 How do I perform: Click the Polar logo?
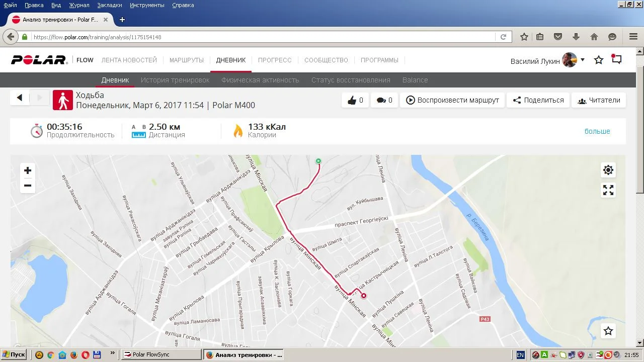pos(39,60)
